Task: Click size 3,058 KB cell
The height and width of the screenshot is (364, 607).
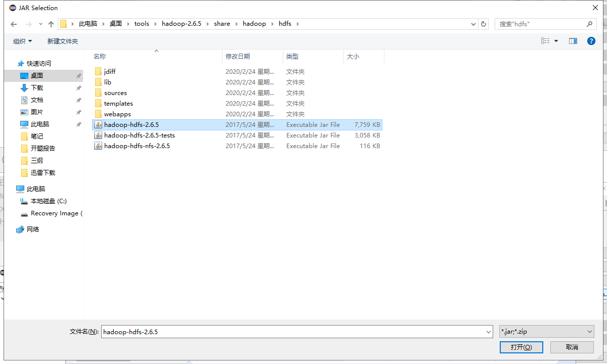Action: [x=367, y=135]
